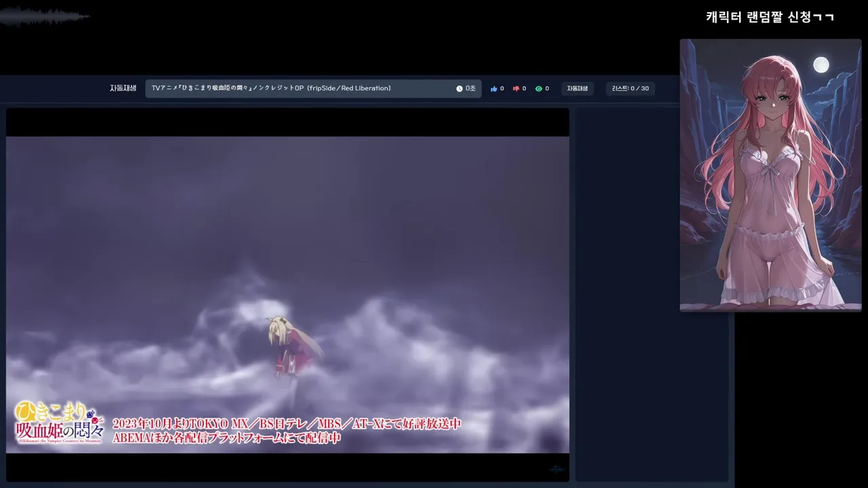Image resolution: width=868 pixels, height=488 pixels.
Task: Click the audio waveform graphic in the top corner
Action: pyautogui.click(x=45, y=16)
